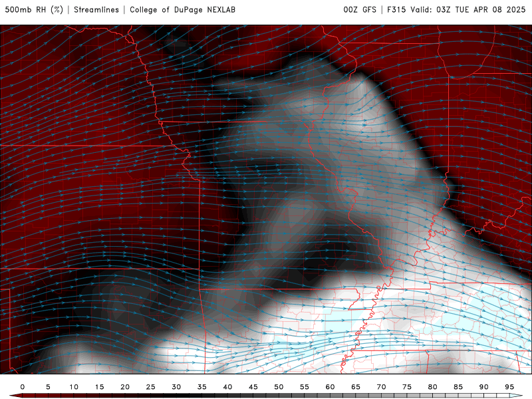Click the '75' value on the color scale
Viewport: 532px width, 399px height.
[x=407, y=387]
